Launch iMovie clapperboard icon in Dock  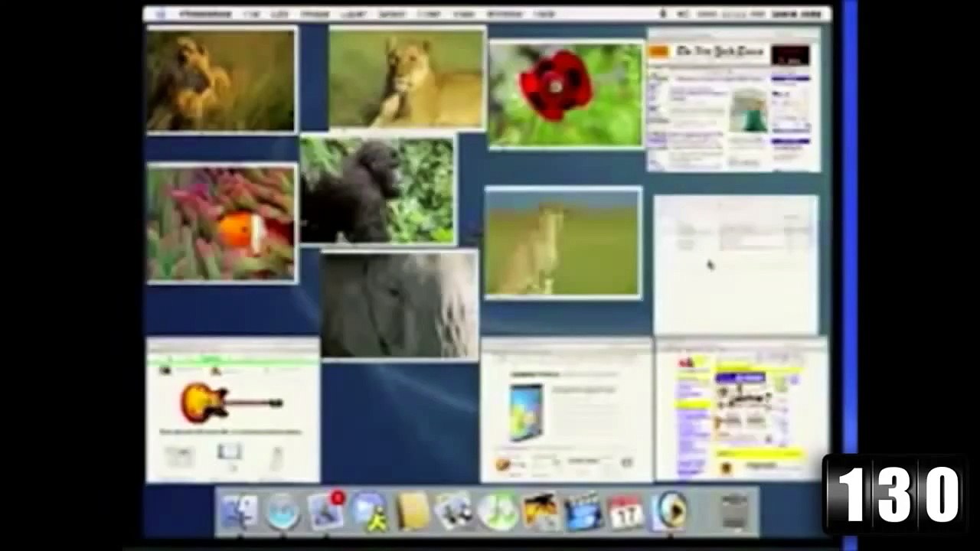[583, 511]
